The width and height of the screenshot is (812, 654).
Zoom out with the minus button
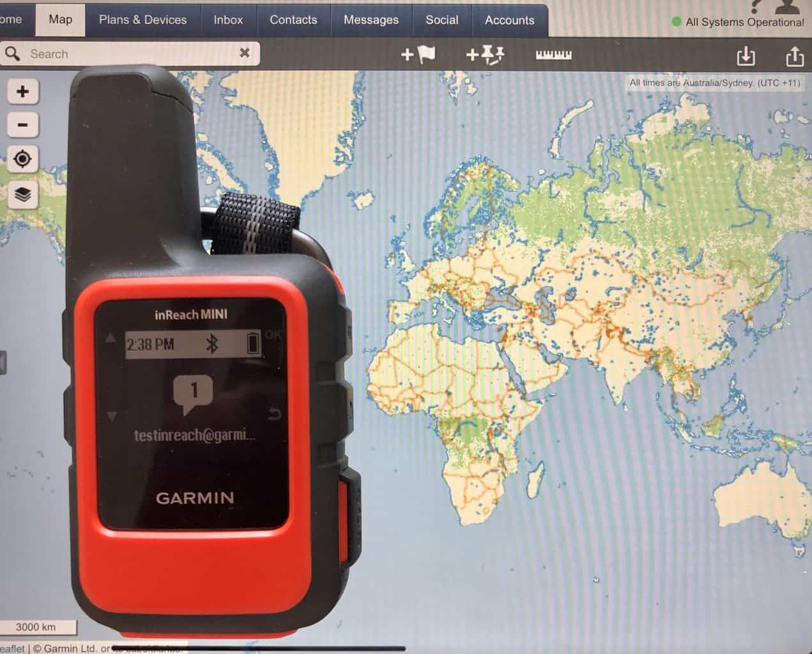coord(23,125)
